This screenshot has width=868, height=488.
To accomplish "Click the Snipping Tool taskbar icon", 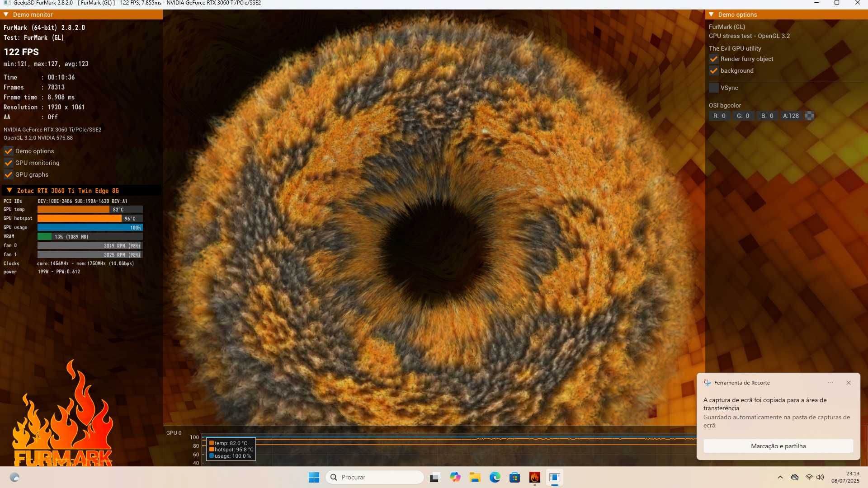I will coord(555,477).
